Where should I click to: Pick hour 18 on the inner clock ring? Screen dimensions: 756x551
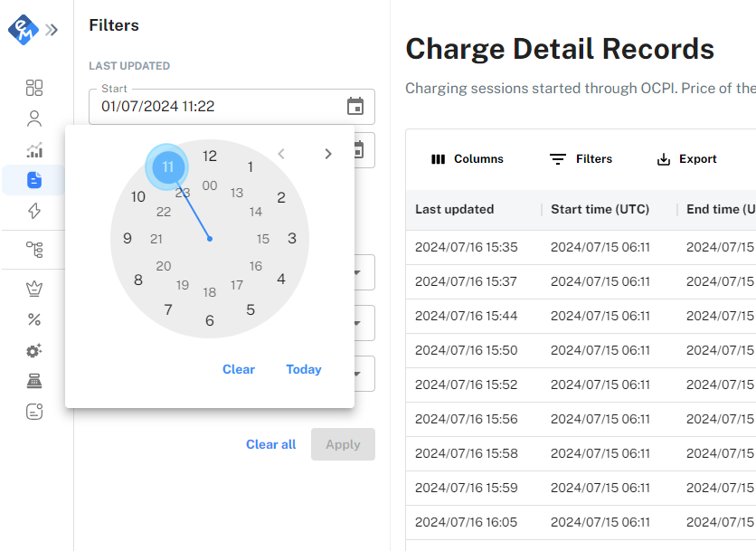[x=210, y=292]
